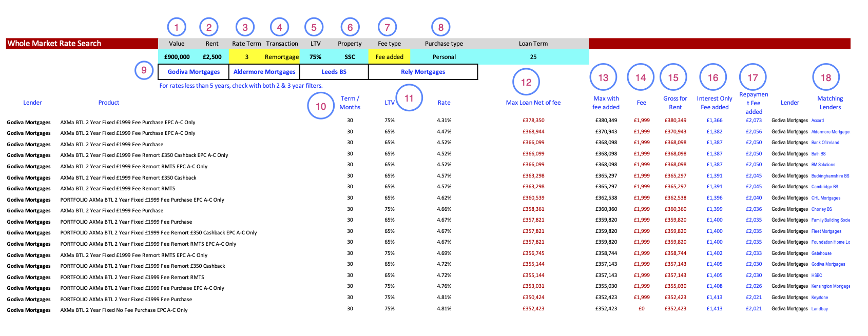Select the 4.31% rate cell
868x336 pixels.
coord(444,121)
